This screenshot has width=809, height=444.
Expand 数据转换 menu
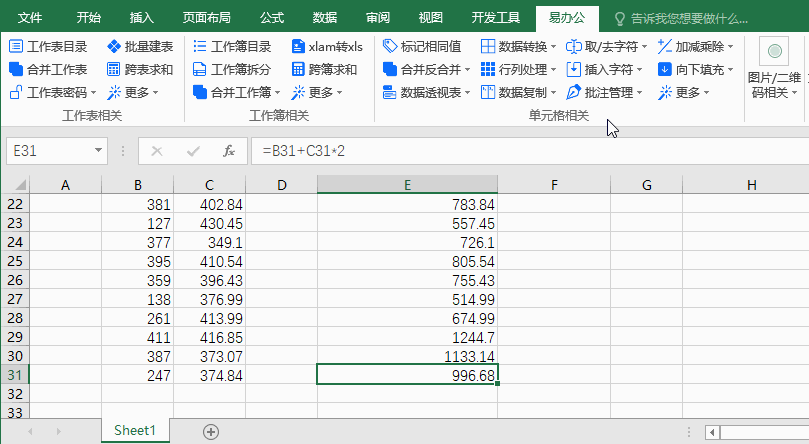point(554,47)
